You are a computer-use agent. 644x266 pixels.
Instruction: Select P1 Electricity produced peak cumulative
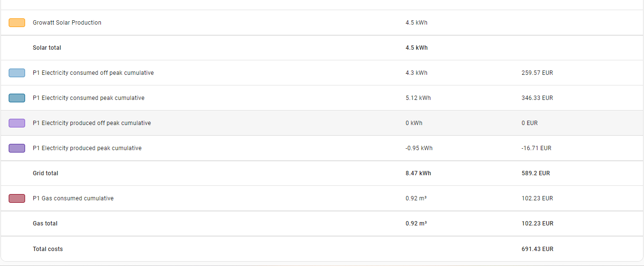pyautogui.click(x=322, y=148)
